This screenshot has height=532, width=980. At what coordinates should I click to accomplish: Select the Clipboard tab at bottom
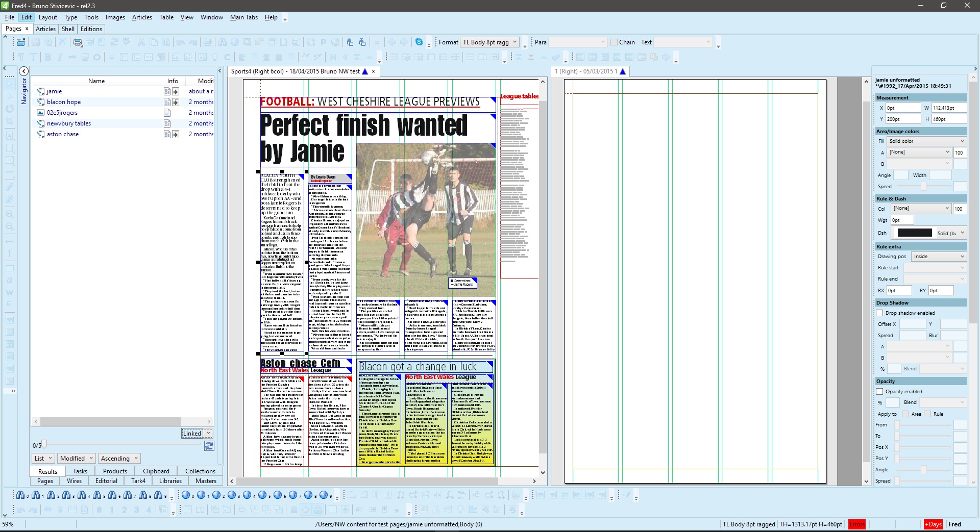pyautogui.click(x=156, y=471)
